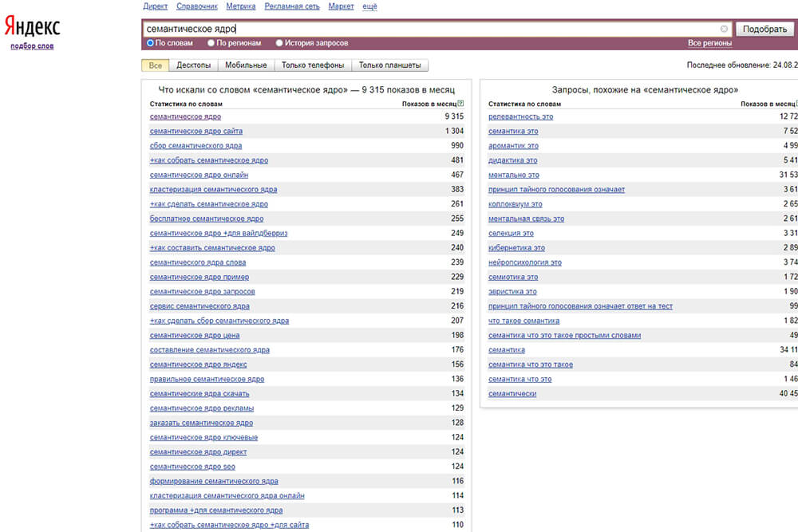
Task: Open the Справочник link in the top navigation
Action: tap(197, 6)
